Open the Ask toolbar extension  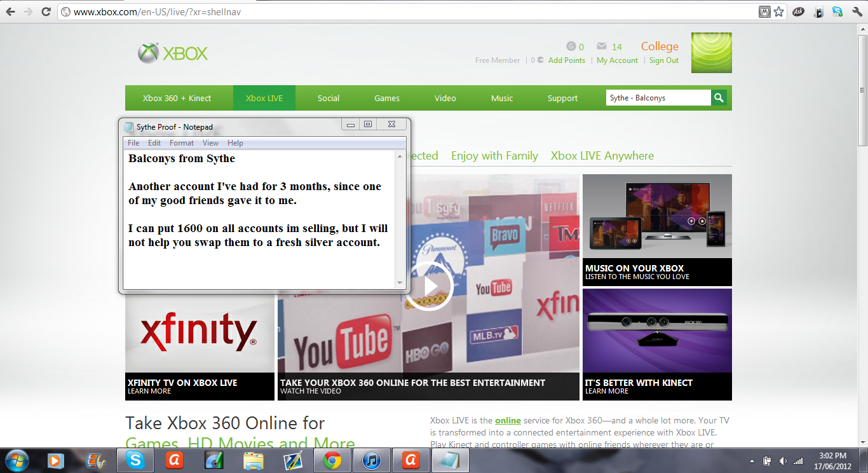798,11
